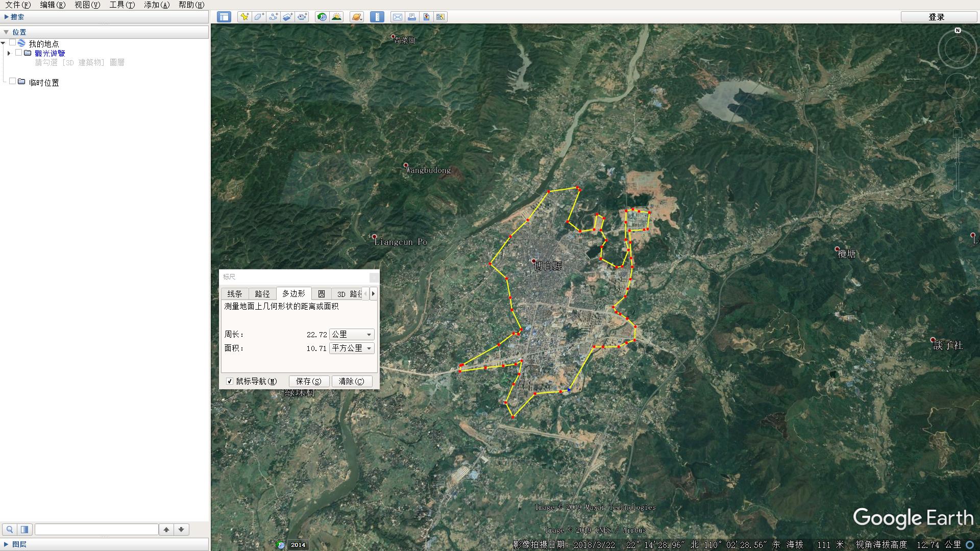Open the email view icon

click(x=398, y=17)
